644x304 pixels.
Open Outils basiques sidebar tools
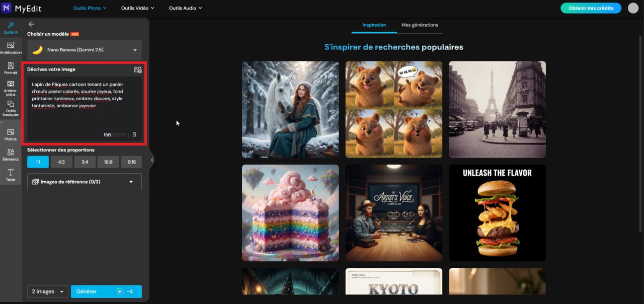pos(11,108)
